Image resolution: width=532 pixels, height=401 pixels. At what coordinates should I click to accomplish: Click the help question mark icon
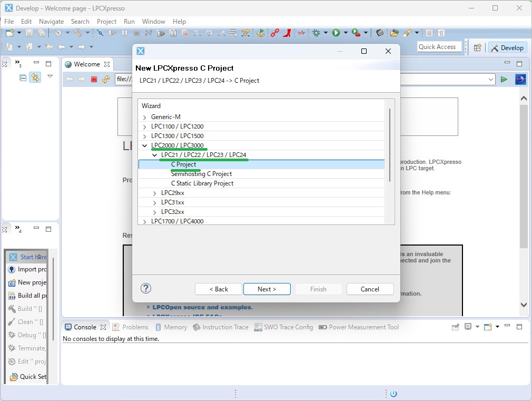tap(146, 288)
